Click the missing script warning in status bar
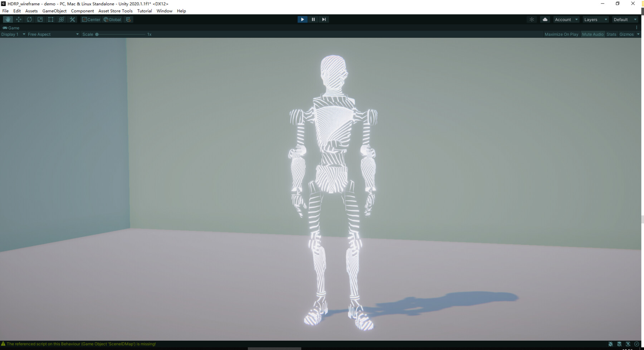 (x=79, y=344)
